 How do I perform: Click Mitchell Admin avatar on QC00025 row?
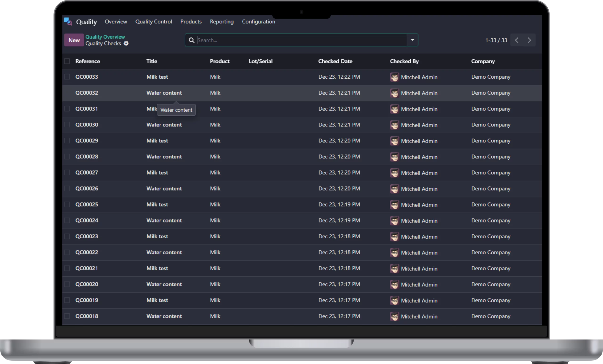(394, 205)
